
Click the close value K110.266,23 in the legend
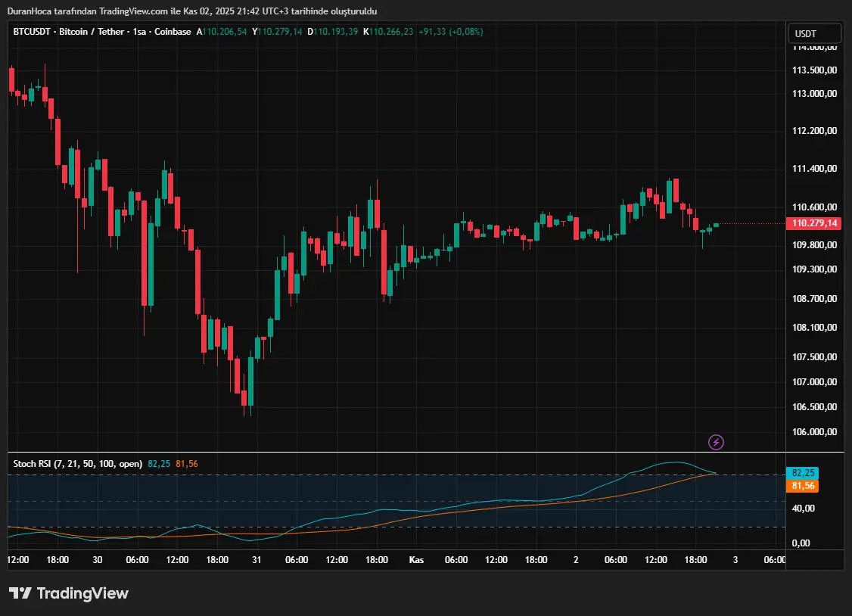pos(388,32)
